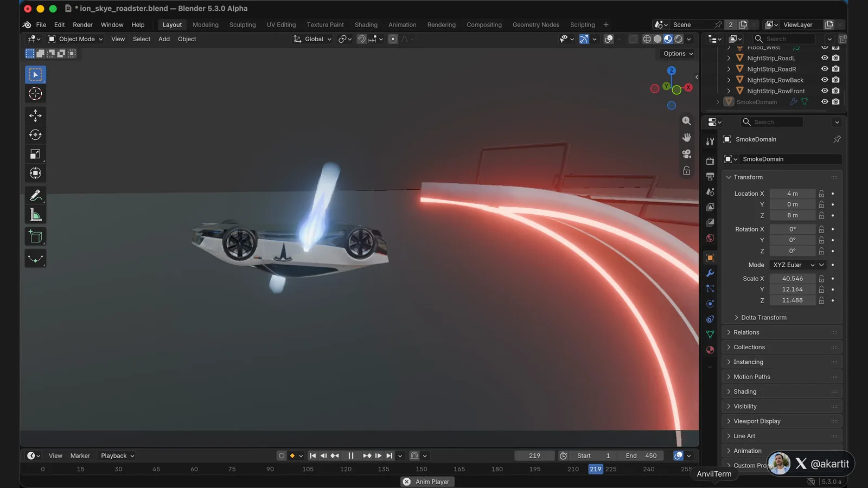Viewport: 868px width, 488px height.
Task: Switch to rendered viewport shading
Action: [679, 39]
